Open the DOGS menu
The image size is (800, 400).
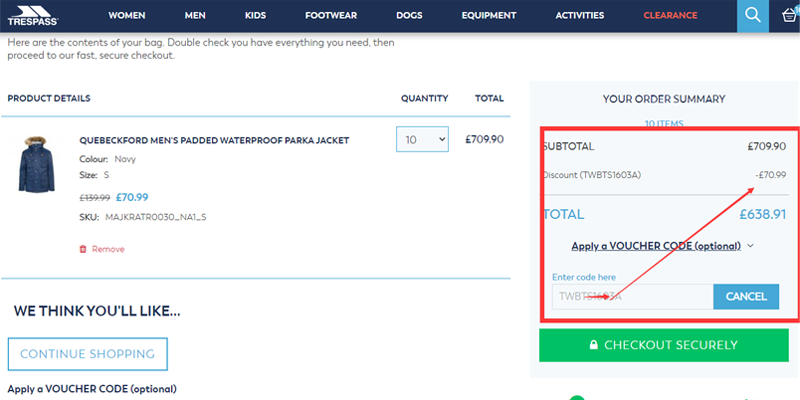[409, 16]
